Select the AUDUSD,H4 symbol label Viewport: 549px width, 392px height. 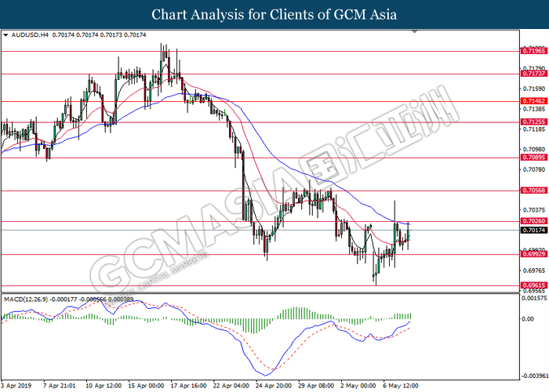[x=30, y=35]
